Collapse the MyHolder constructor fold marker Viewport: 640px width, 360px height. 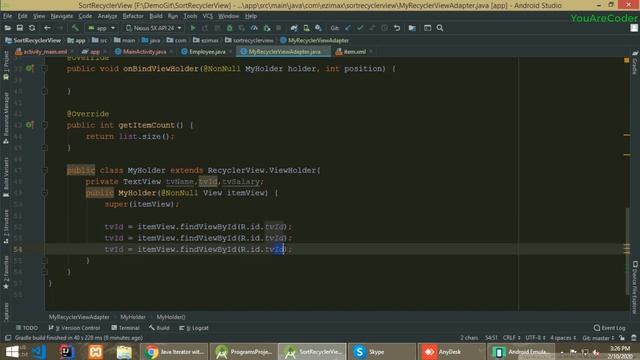click(x=44, y=193)
